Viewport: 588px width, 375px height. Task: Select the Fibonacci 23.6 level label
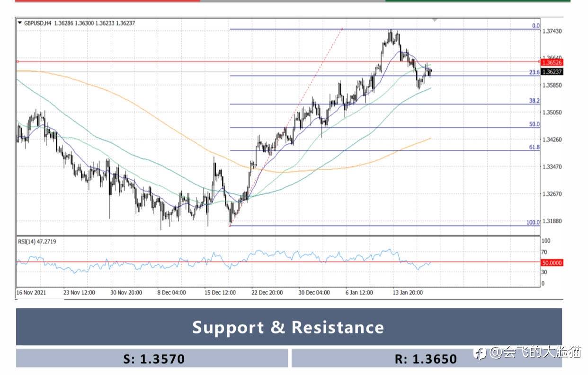[x=535, y=72]
